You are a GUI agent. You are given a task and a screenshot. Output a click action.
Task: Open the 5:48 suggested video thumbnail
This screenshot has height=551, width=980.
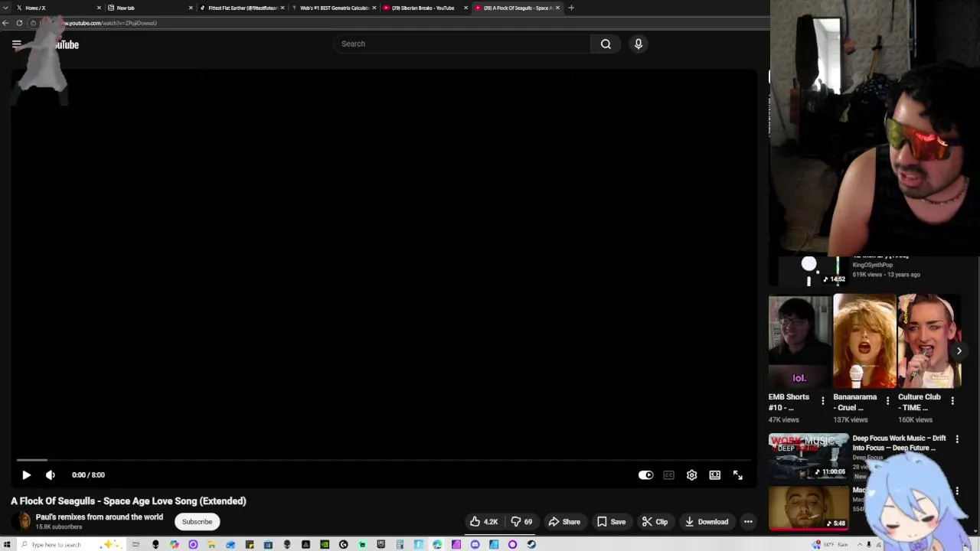point(808,507)
